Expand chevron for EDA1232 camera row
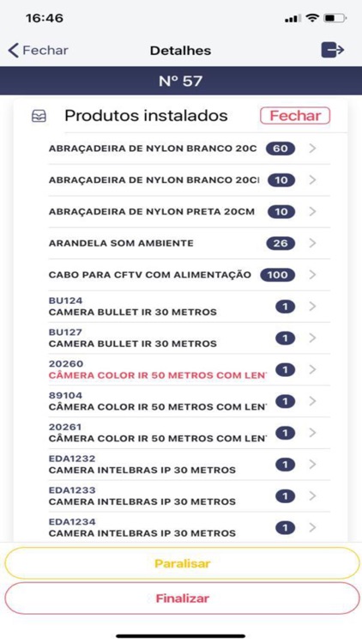 pos(313,465)
